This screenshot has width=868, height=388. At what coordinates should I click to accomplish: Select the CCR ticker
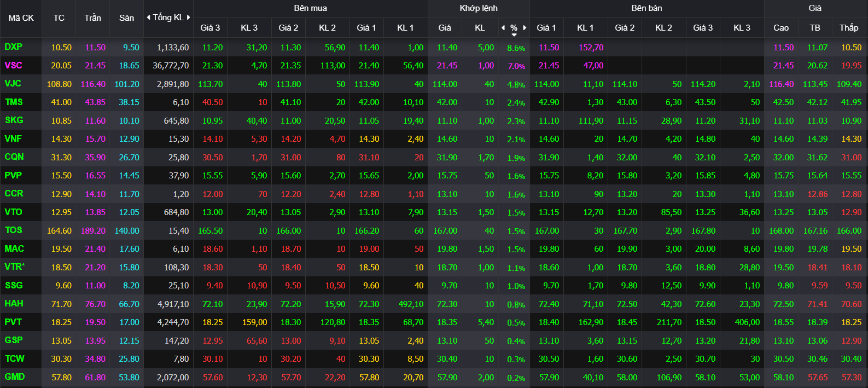[x=14, y=194]
